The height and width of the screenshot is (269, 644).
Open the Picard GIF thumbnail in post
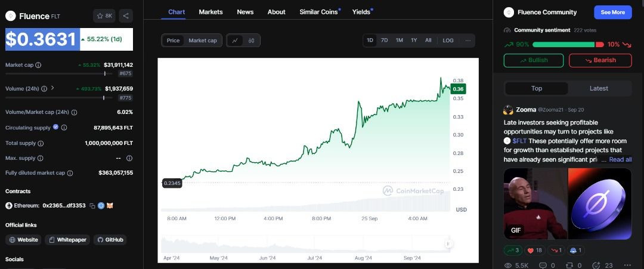pos(535,203)
